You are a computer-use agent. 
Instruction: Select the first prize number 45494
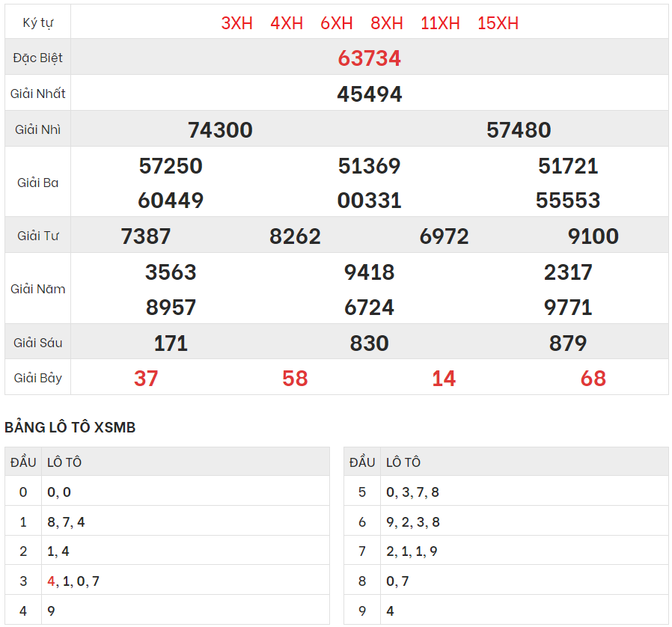click(369, 94)
